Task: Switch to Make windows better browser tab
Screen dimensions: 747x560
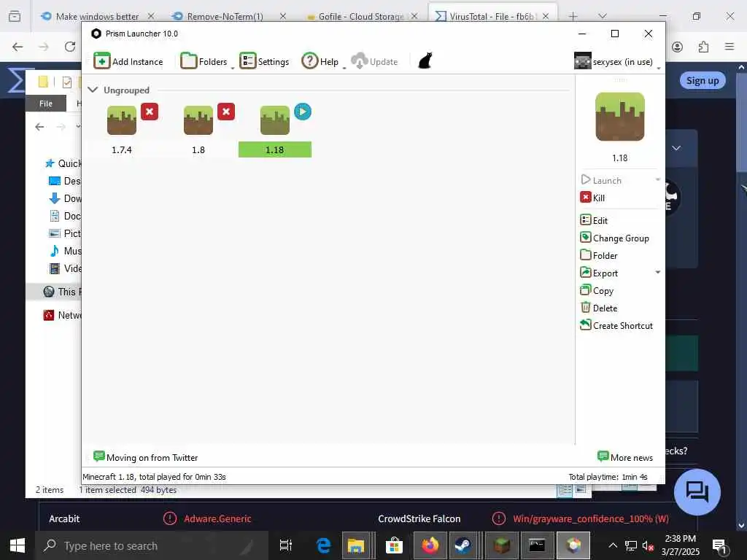Action: (97, 16)
